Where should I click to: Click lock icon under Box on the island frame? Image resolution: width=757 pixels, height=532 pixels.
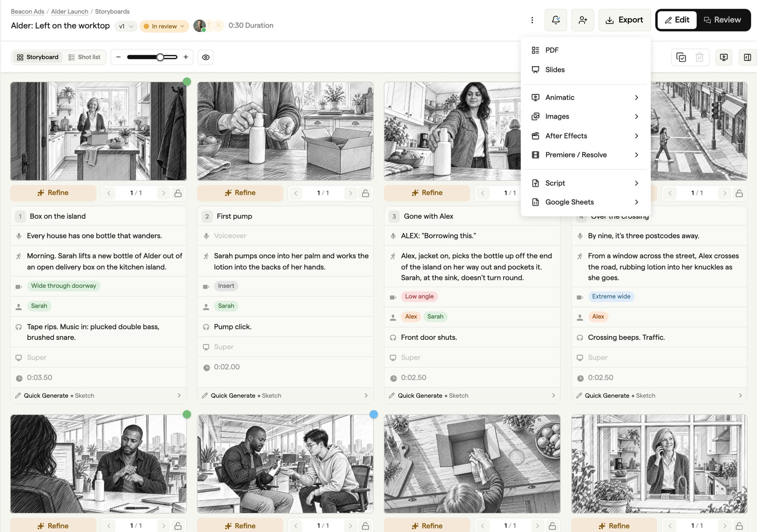pyautogui.click(x=178, y=193)
